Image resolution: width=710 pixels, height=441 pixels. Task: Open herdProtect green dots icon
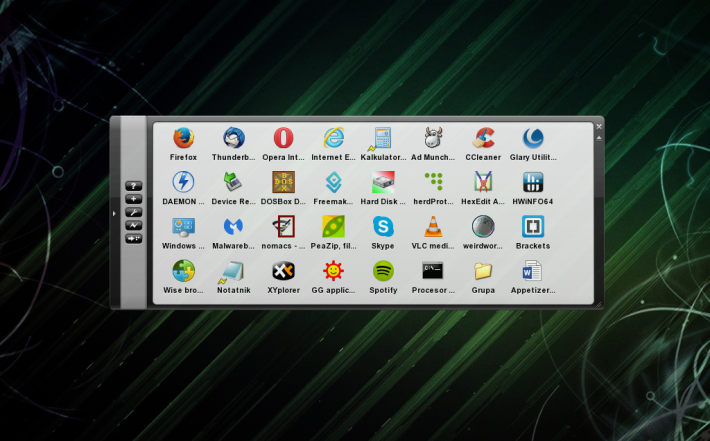(433, 182)
